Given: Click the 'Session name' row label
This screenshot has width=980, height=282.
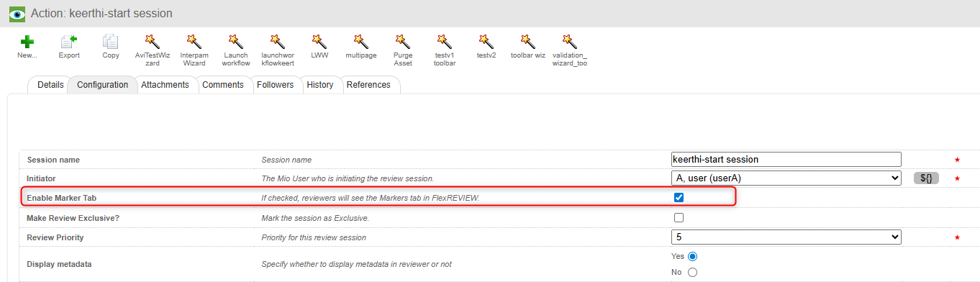Looking at the screenshot, I should pos(53,160).
